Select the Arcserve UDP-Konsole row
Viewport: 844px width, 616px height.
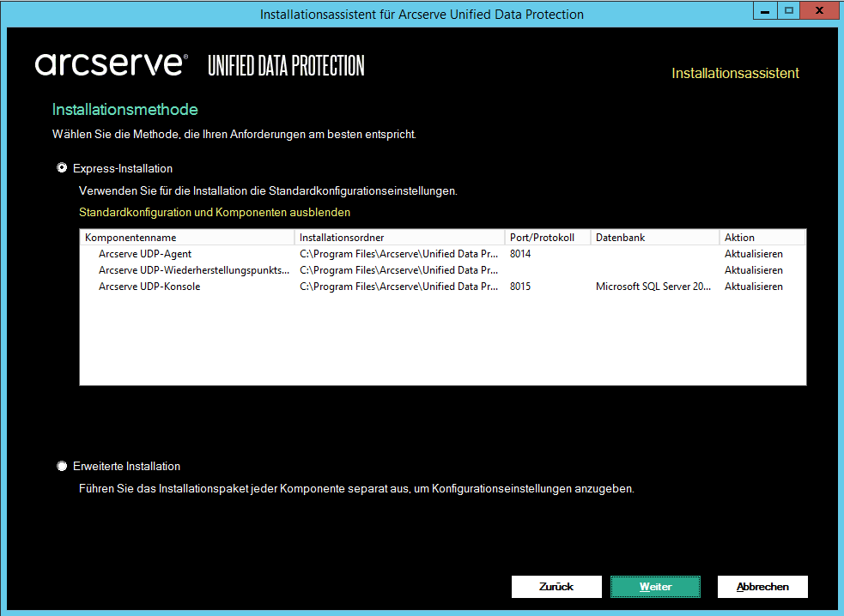(442, 287)
